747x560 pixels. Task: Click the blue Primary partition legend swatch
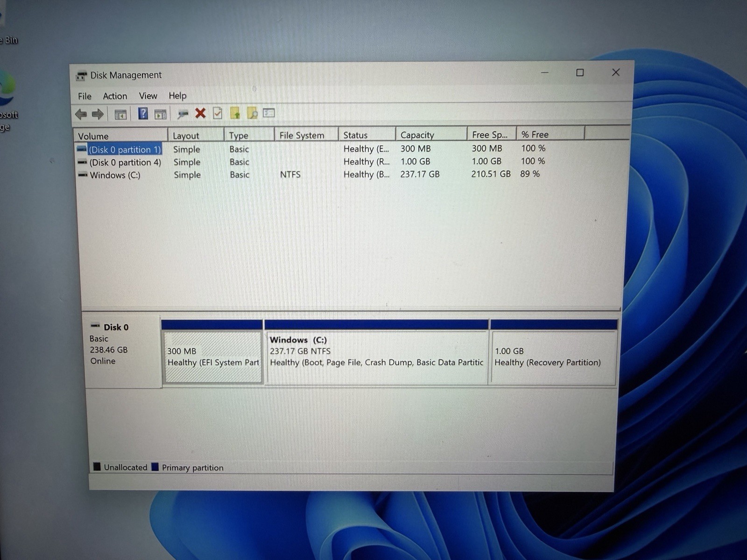[x=155, y=467]
